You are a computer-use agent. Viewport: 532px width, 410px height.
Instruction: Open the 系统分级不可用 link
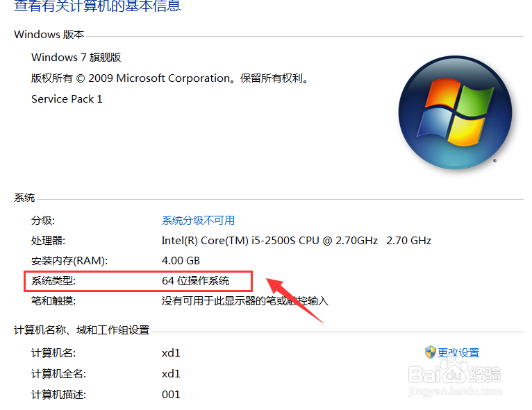pos(198,221)
